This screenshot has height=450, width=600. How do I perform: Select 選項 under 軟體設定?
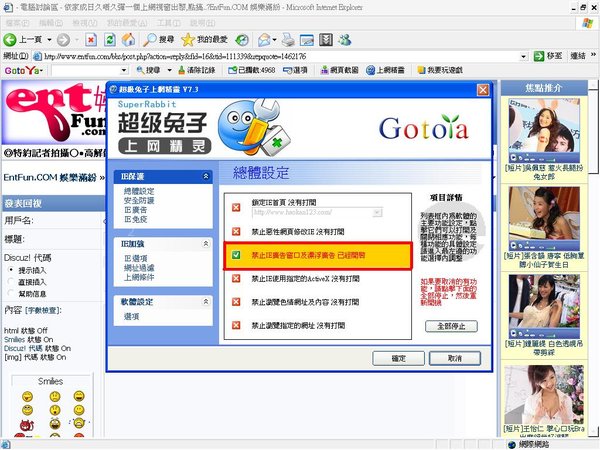pyautogui.click(x=131, y=316)
